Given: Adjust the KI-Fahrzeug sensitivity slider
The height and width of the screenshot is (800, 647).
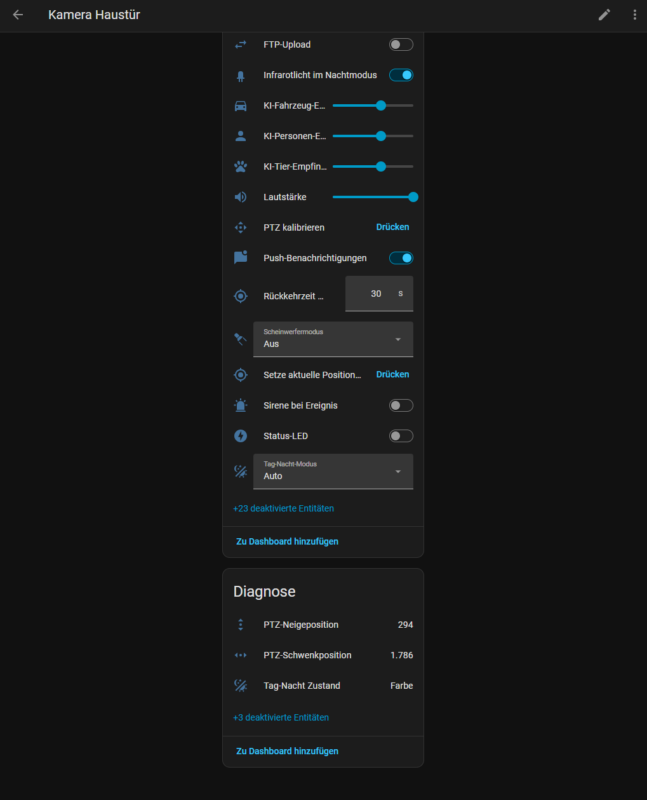Looking at the screenshot, I should (x=373, y=106).
